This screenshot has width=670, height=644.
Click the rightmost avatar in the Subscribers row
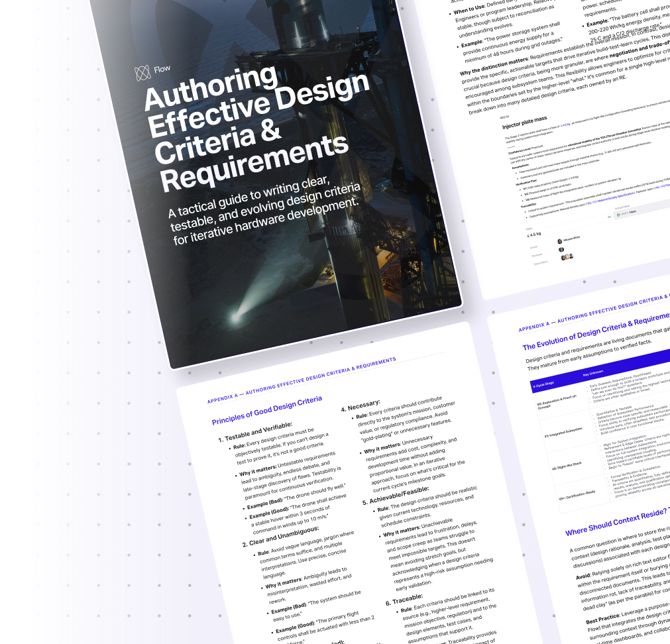[572, 256]
